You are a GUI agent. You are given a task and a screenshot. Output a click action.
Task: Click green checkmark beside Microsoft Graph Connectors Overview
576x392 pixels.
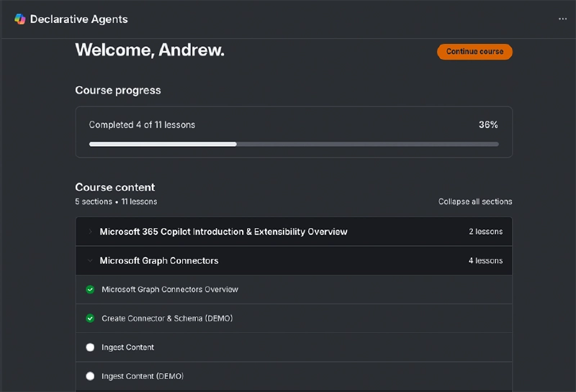tap(90, 289)
